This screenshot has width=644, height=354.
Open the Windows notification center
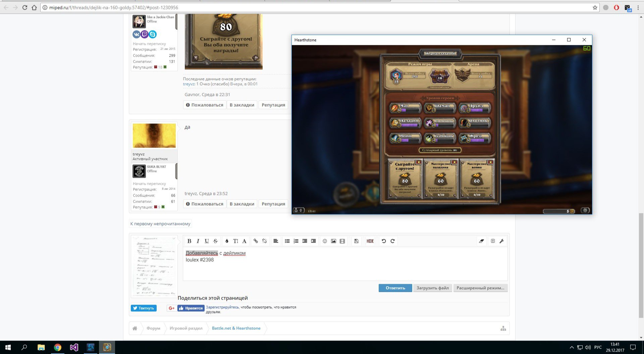[633, 347]
